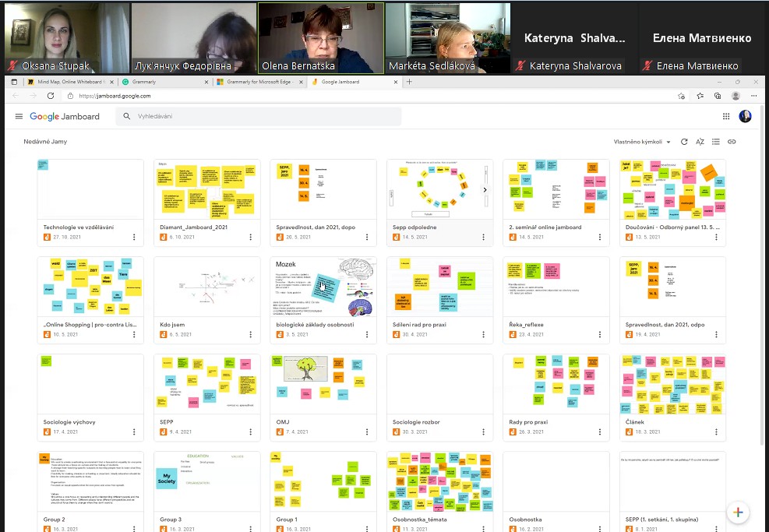The height and width of the screenshot is (532, 769).
Task: Sort jams with the AZ icon
Action: pos(700,142)
